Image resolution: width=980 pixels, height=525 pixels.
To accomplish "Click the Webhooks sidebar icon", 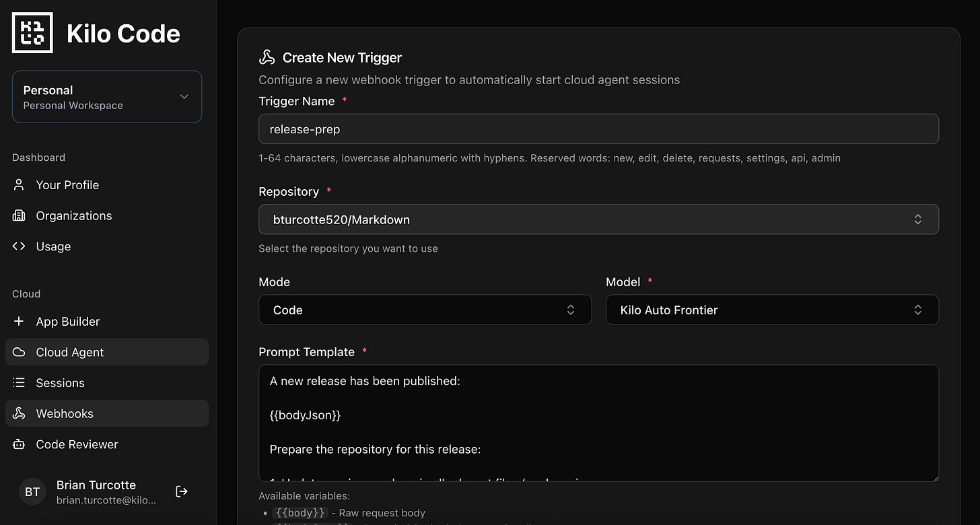I will (19, 414).
